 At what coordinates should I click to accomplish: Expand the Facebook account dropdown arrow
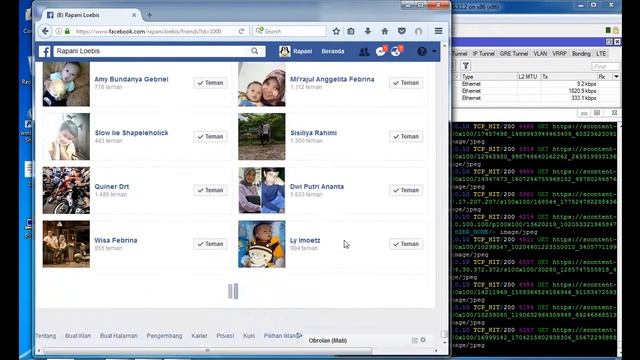coord(434,51)
